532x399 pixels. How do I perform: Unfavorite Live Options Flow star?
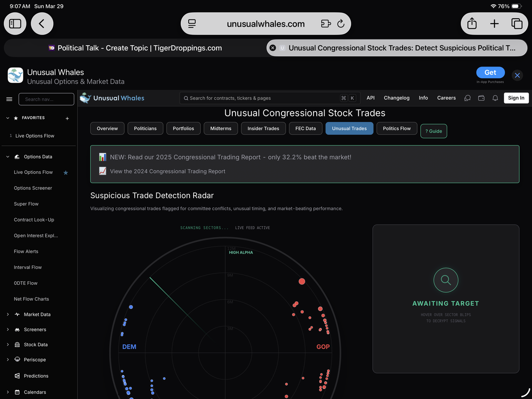coord(66,172)
